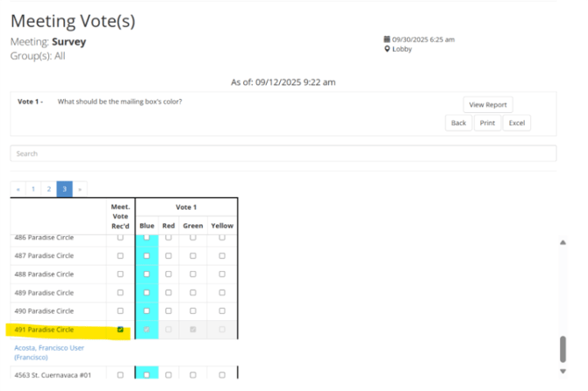Mark Yellow vote for 490 Paradise Circle
The height and width of the screenshot is (391, 588).
[222, 311]
